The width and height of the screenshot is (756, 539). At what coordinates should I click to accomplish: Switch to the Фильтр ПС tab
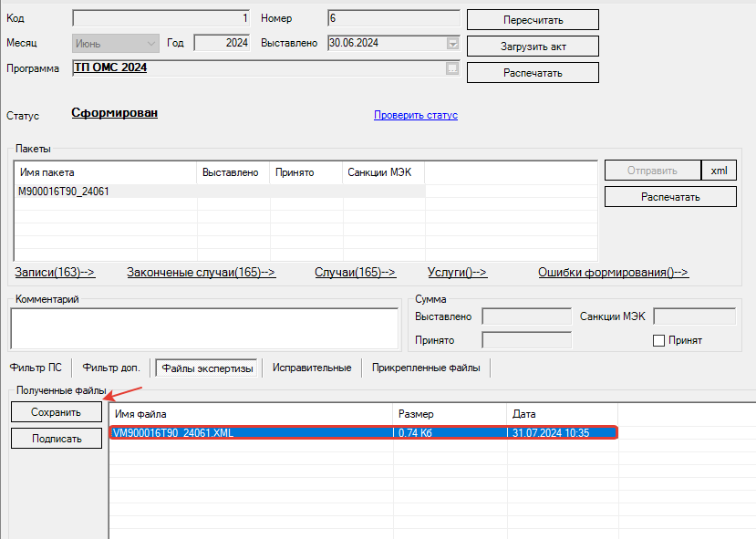[x=36, y=368]
